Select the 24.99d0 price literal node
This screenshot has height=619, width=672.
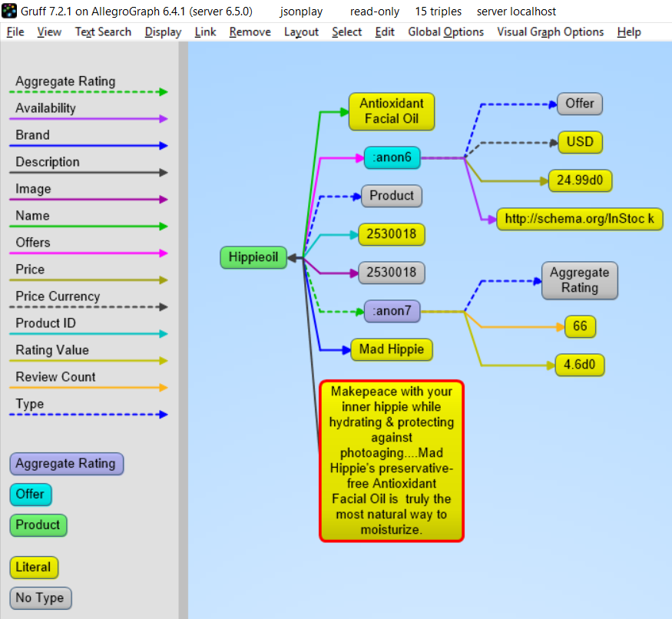click(x=580, y=180)
